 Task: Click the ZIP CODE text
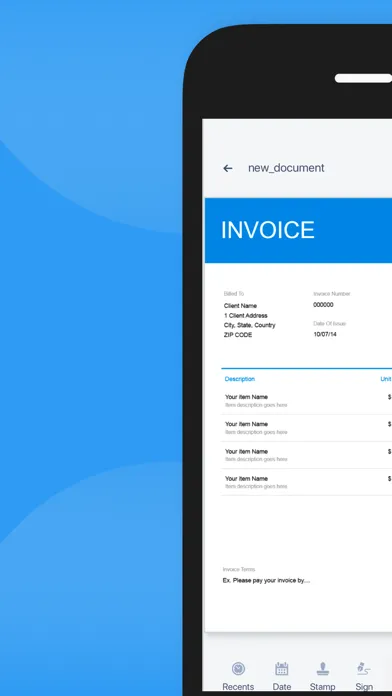[238, 335]
